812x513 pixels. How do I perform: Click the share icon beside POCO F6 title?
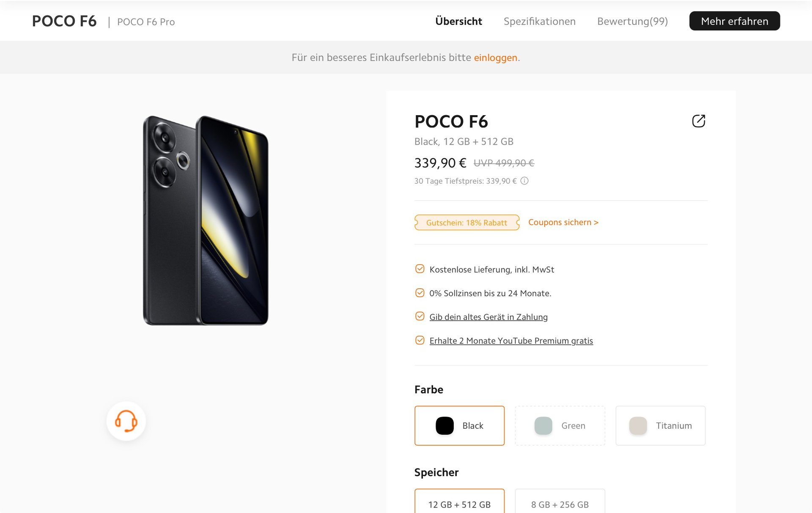[698, 121]
